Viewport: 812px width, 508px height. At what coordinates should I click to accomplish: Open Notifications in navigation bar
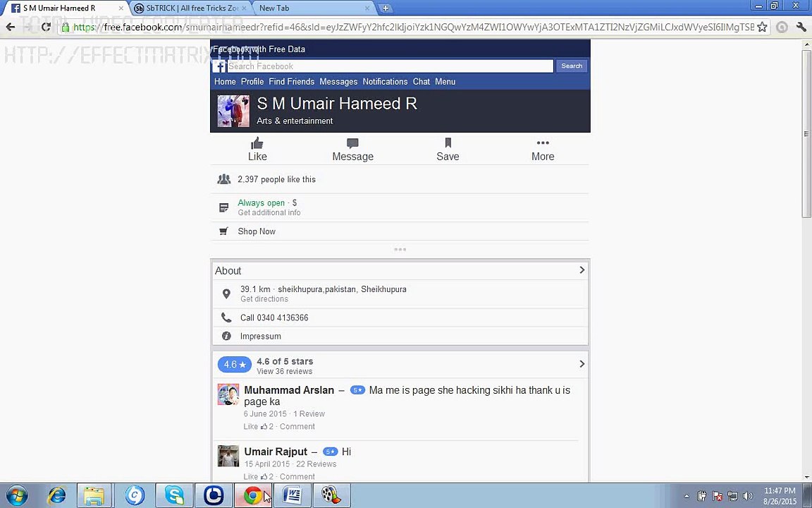pos(385,81)
